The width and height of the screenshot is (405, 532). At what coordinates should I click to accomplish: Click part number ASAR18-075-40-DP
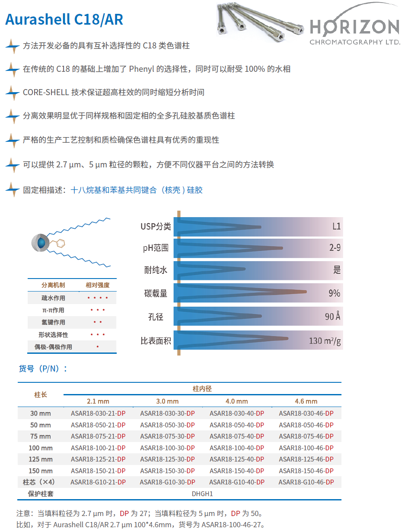pos(237,436)
